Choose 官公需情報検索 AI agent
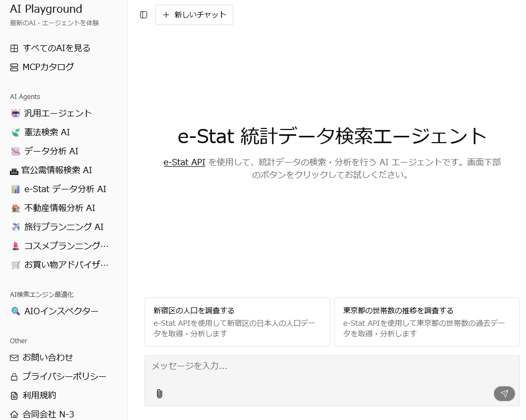 click(56, 170)
